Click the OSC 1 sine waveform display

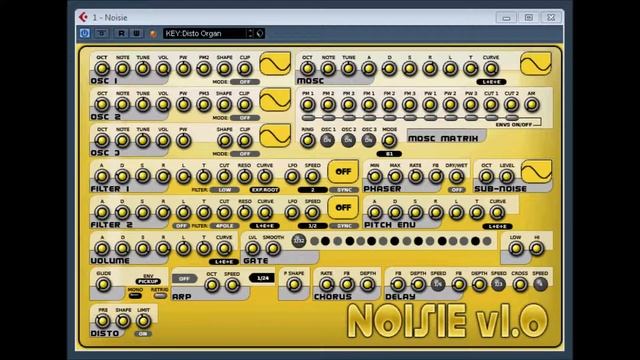tap(275, 63)
